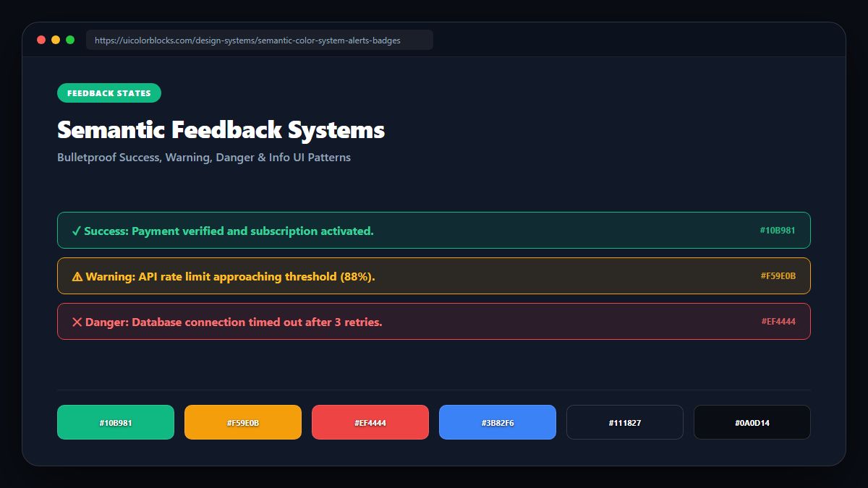Click the Bulletproof Success, Warning subtitle text
The image size is (868, 488).
(204, 158)
